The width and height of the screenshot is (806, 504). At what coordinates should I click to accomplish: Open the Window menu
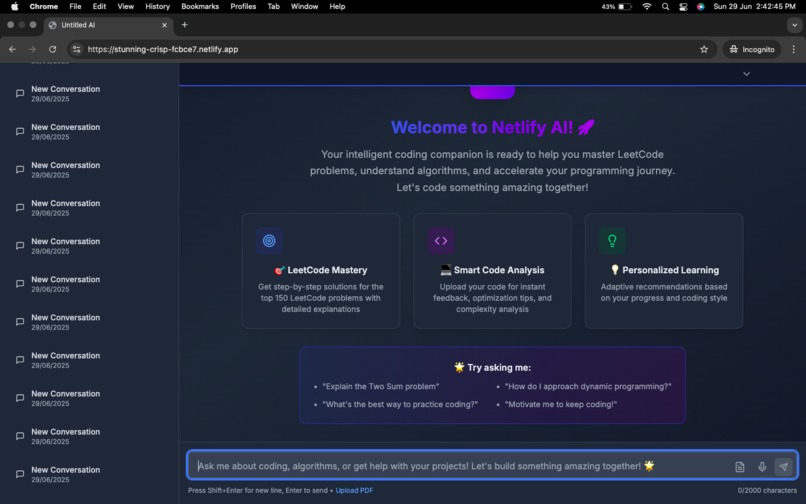coord(304,6)
